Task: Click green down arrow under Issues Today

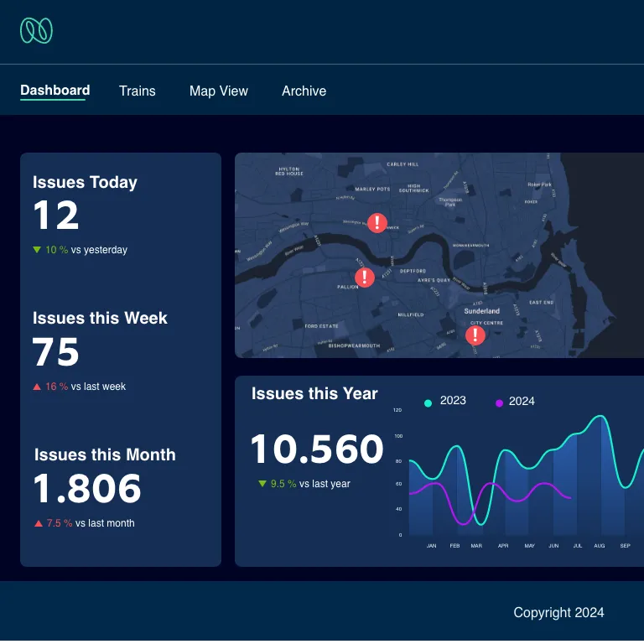Action: [37, 250]
